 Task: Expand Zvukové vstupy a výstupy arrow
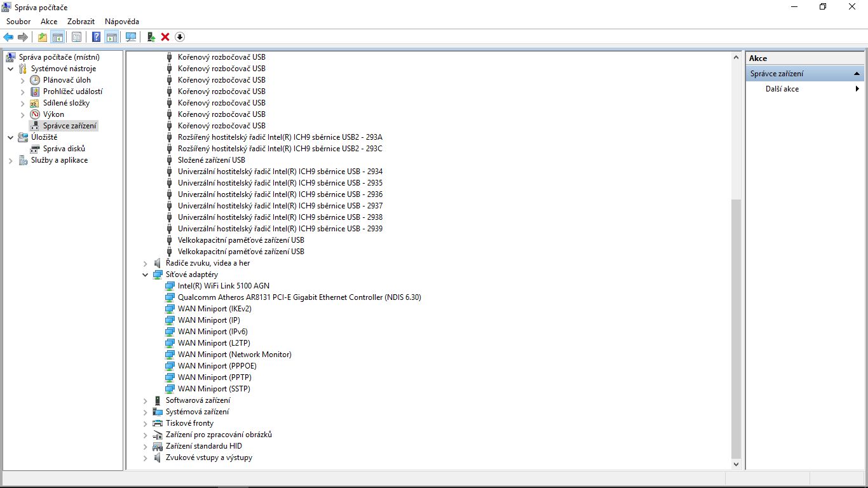(x=146, y=457)
